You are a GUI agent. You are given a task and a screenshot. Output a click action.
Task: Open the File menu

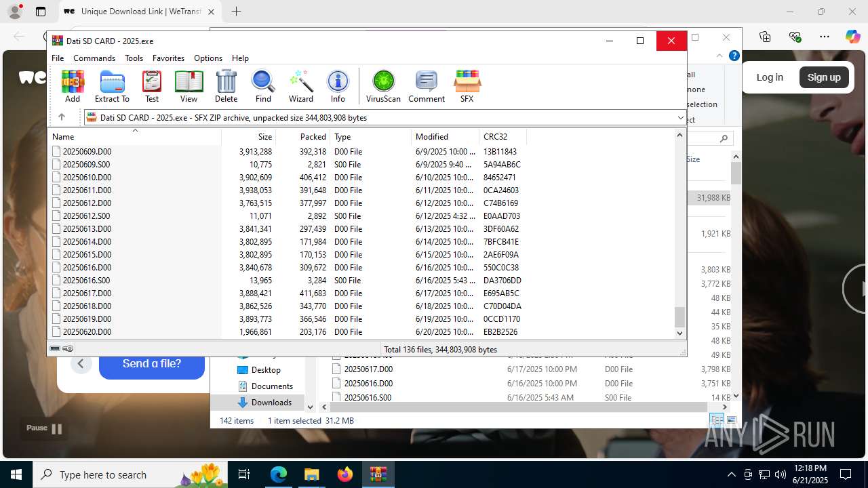click(58, 58)
